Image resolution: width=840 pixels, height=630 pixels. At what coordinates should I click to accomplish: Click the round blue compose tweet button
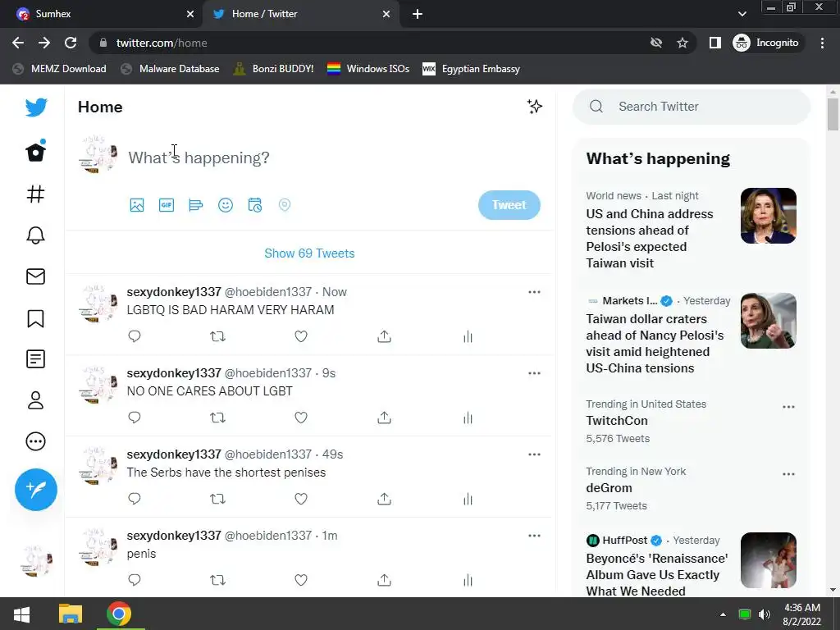(36, 490)
